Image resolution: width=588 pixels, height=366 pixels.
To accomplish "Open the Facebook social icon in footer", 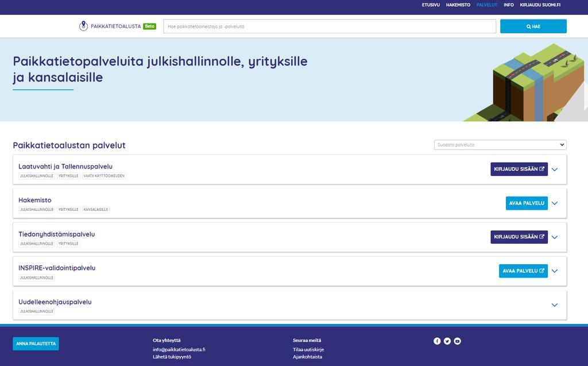I will (437, 341).
